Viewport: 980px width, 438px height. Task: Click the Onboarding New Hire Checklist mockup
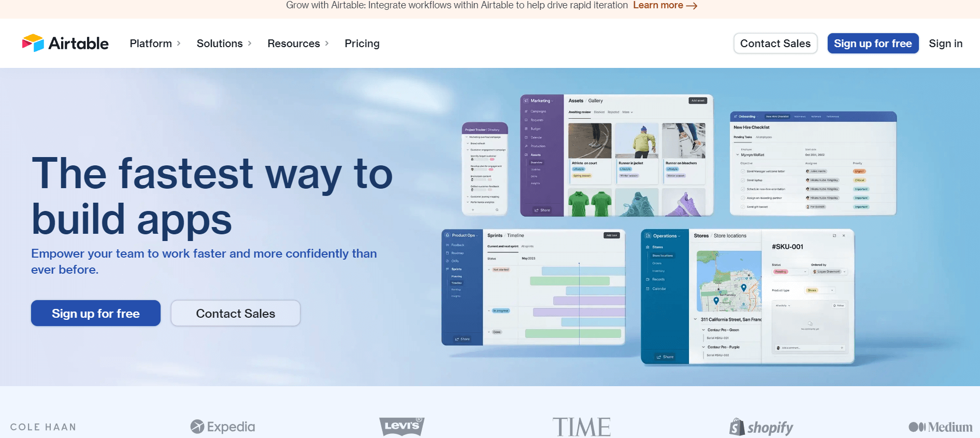[813, 163]
